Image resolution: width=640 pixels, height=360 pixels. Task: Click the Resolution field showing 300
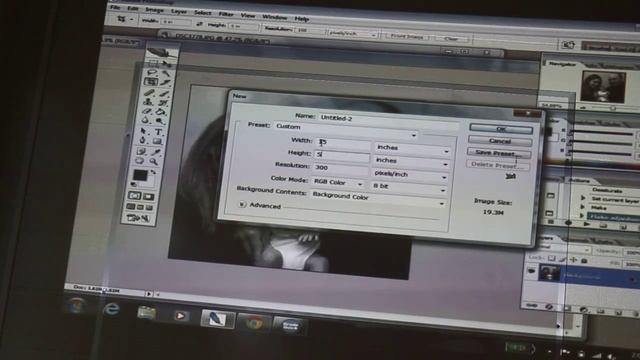(341, 168)
